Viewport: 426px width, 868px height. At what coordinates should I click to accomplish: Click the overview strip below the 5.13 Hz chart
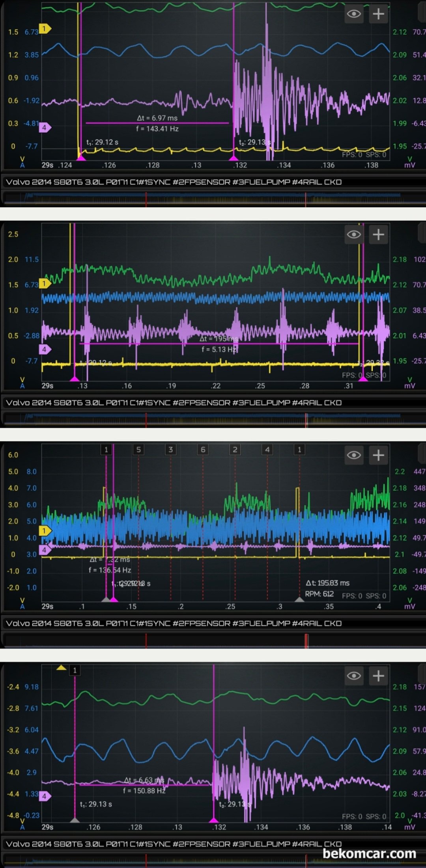pyautogui.click(x=213, y=419)
